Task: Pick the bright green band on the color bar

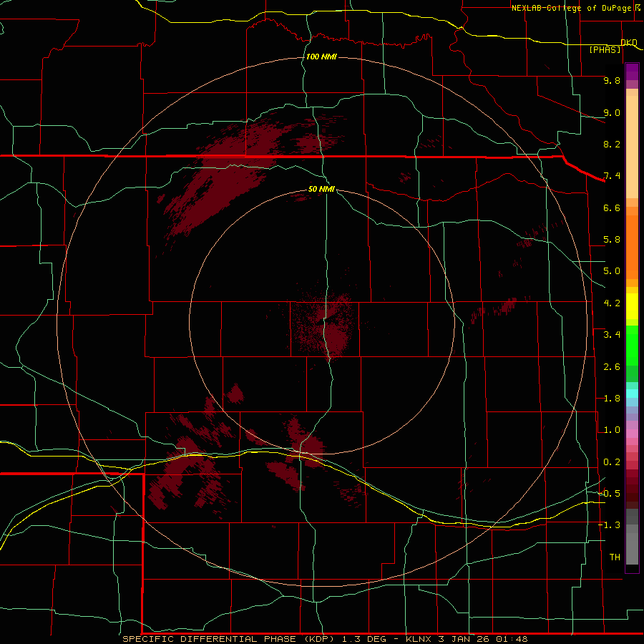Action: tap(632, 346)
